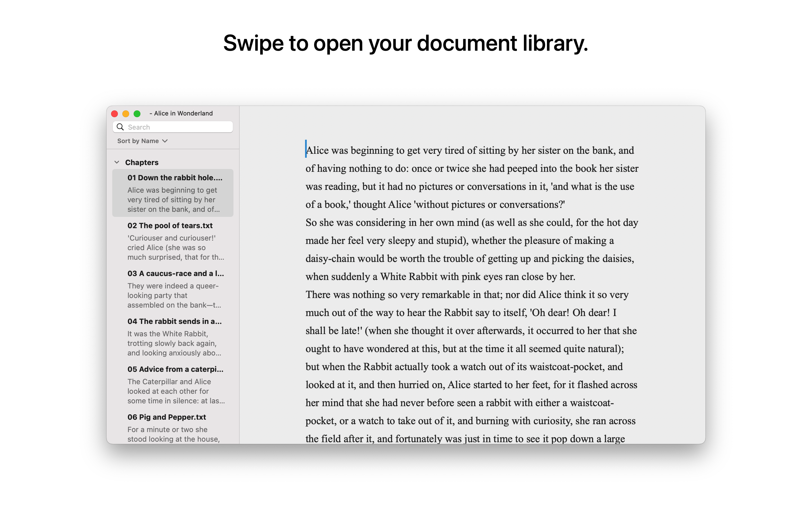The height and width of the screenshot is (507, 812).
Task: Click the Alice in Wonderland window title
Action: click(x=183, y=113)
